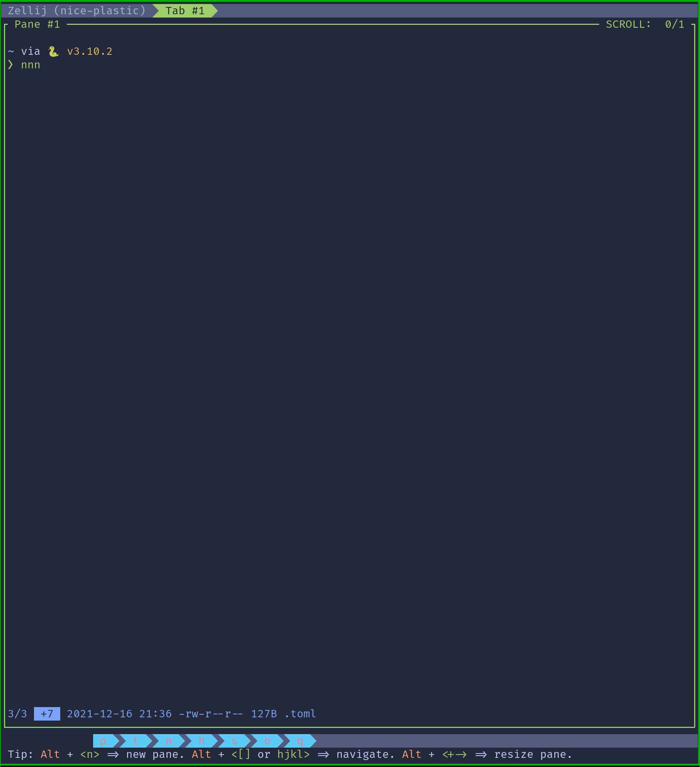Click the '127B' file size value
This screenshot has height=767, width=700.
[x=264, y=714]
